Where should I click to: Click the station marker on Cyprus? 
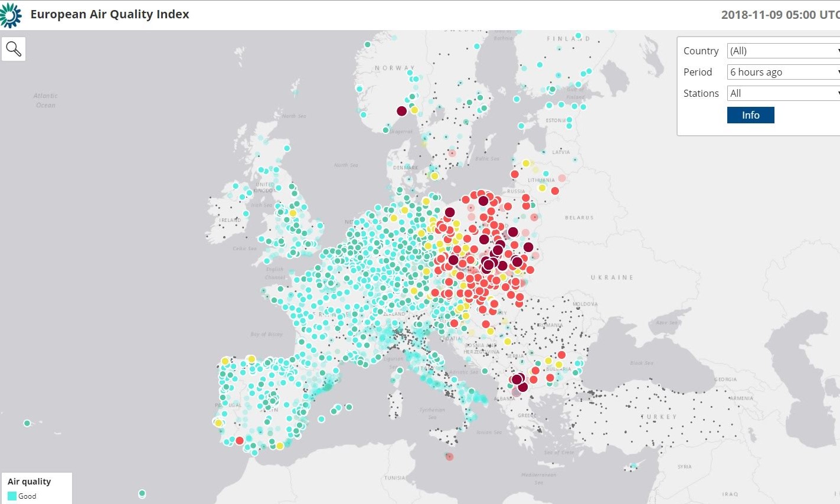point(633,466)
